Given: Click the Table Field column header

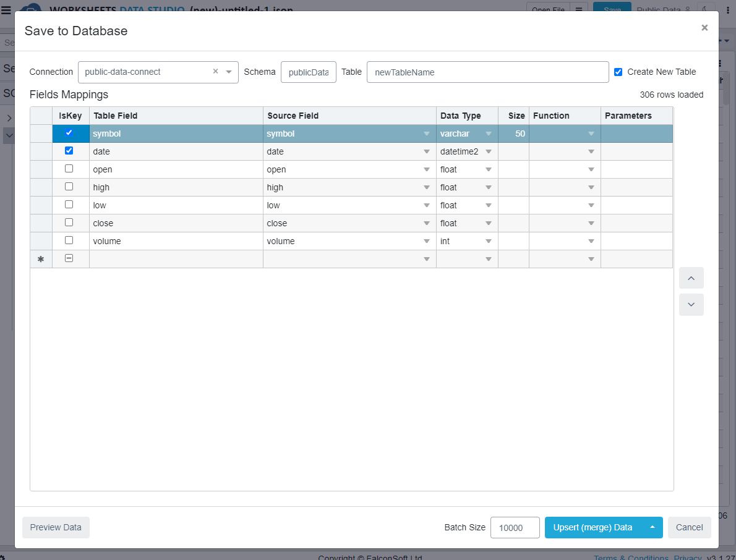Looking at the screenshot, I should click(x=176, y=116).
